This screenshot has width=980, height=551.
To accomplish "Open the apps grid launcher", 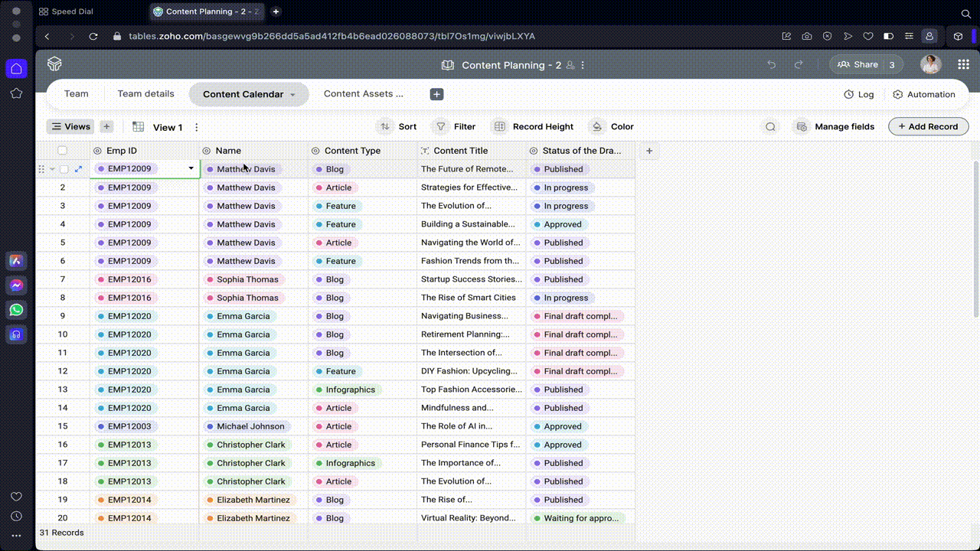I will tap(963, 65).
